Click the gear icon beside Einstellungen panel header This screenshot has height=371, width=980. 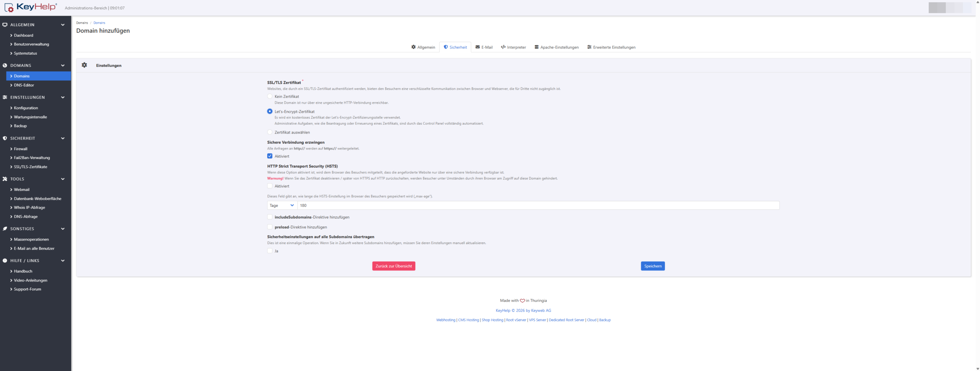point(84,65)
